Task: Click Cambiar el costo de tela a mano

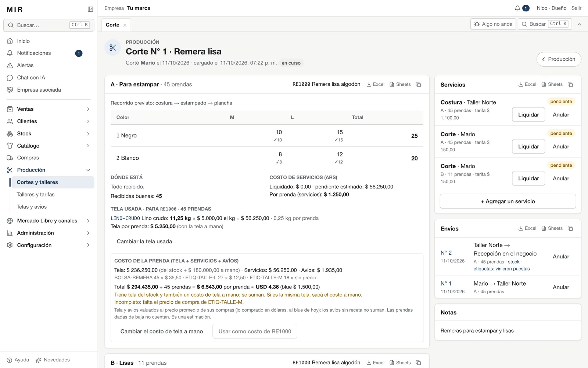Action: pyautogui.click(x=162, y=331)
